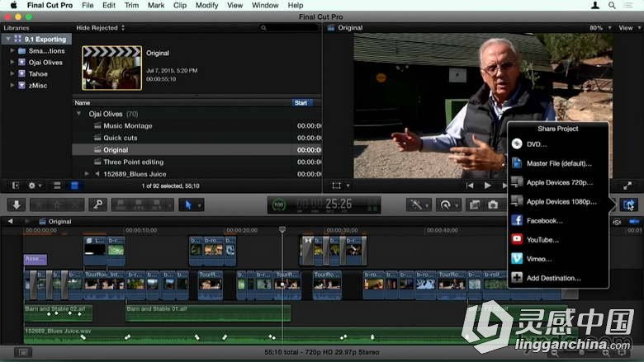644x362 pixels.
Task: Open the viewer 80% zoom dropdown
Action: pos(600,28)
